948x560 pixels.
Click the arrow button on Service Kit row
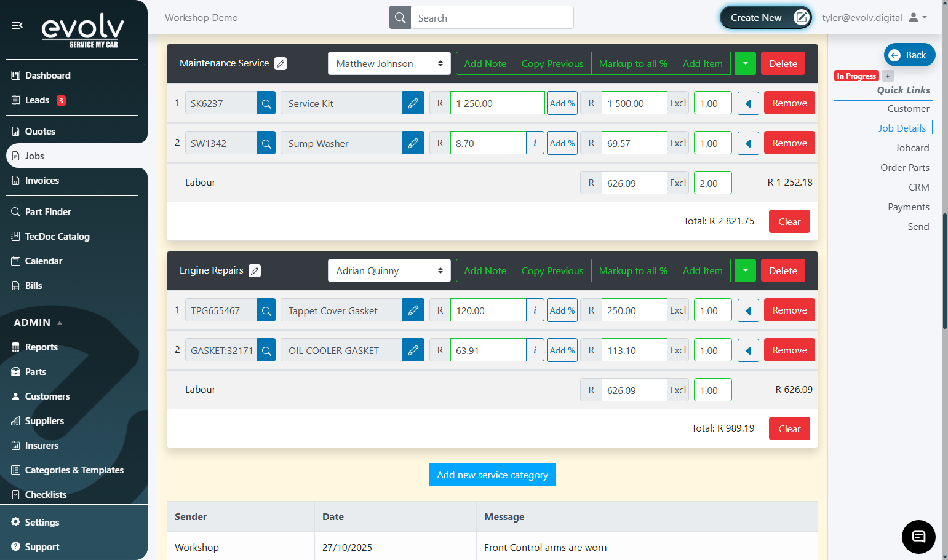(x=748, y=103)
